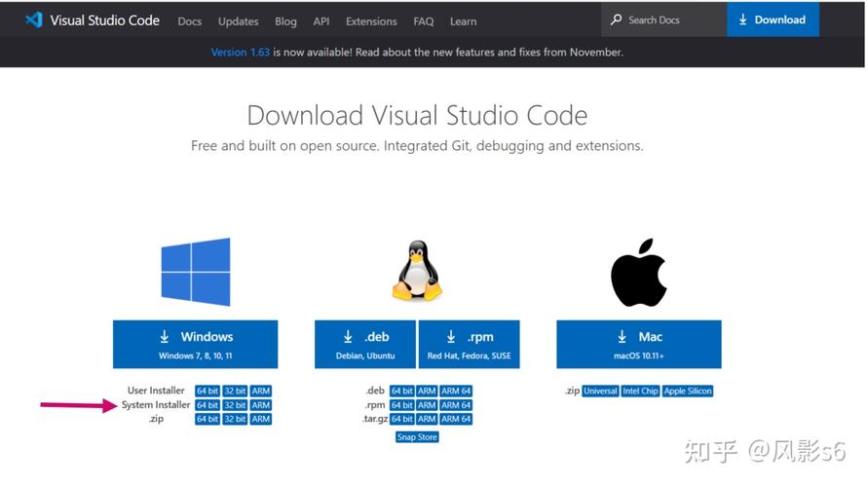Click the Apple logo image
The image size is (868, 487).
click(x=638, y=273)
